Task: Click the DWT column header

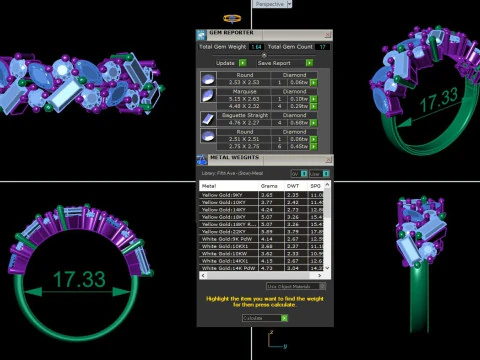Action: point(296,186)
